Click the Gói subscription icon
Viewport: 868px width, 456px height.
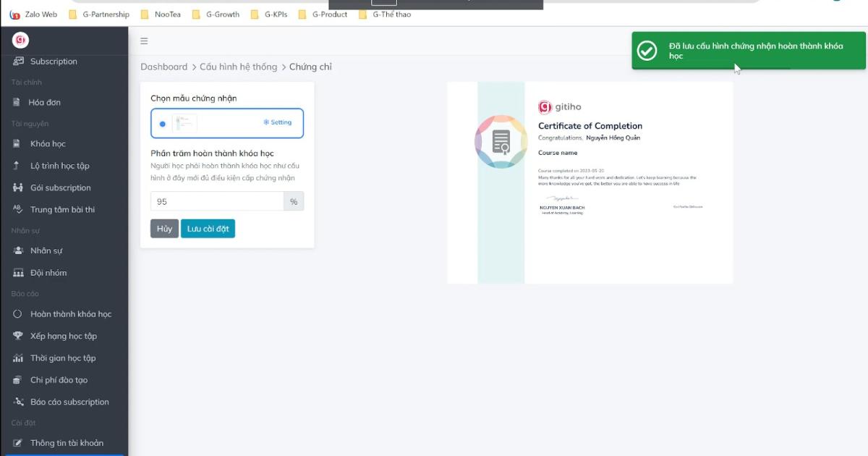[18, 187]
